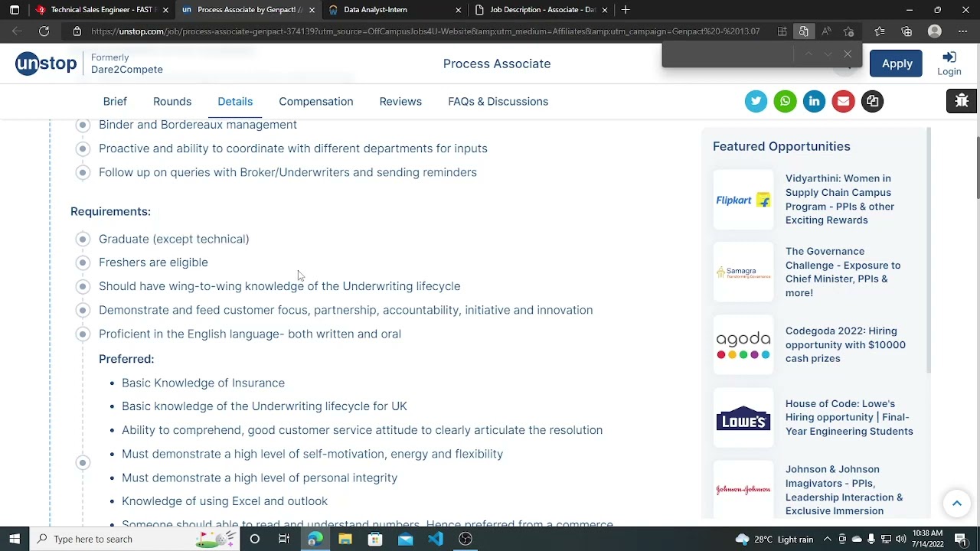Open FAQs & Discussions tab

click(498, 101)
